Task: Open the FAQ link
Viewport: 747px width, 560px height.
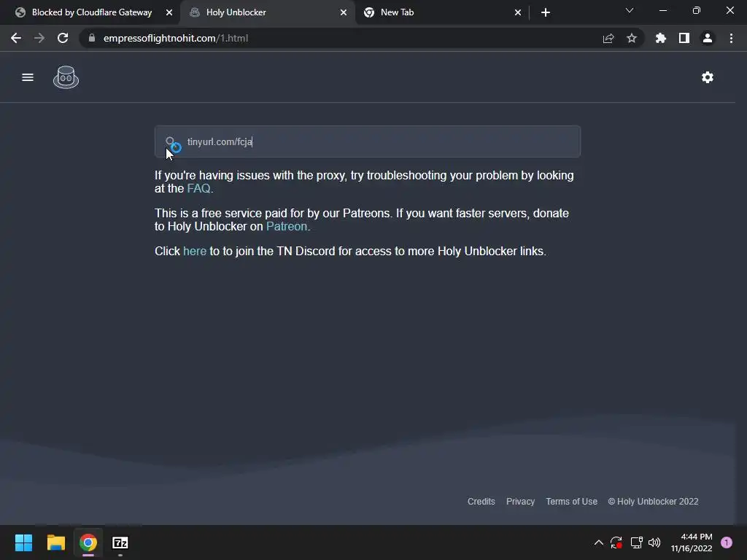Action: [198, 189]
